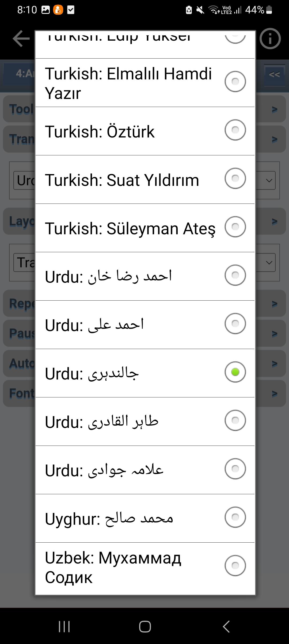Pick Turkish: Elmalılı Hamdi Yazır translation

click(145, 83)
